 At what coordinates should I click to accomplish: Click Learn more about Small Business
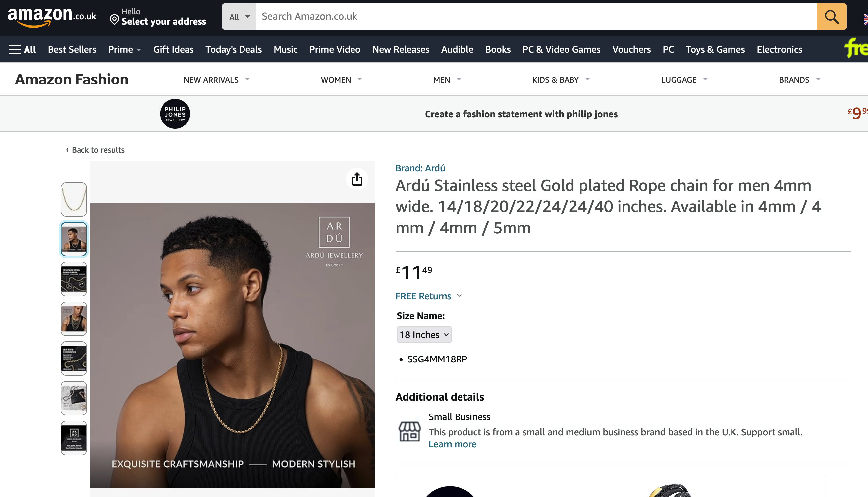tap(452, 444)
